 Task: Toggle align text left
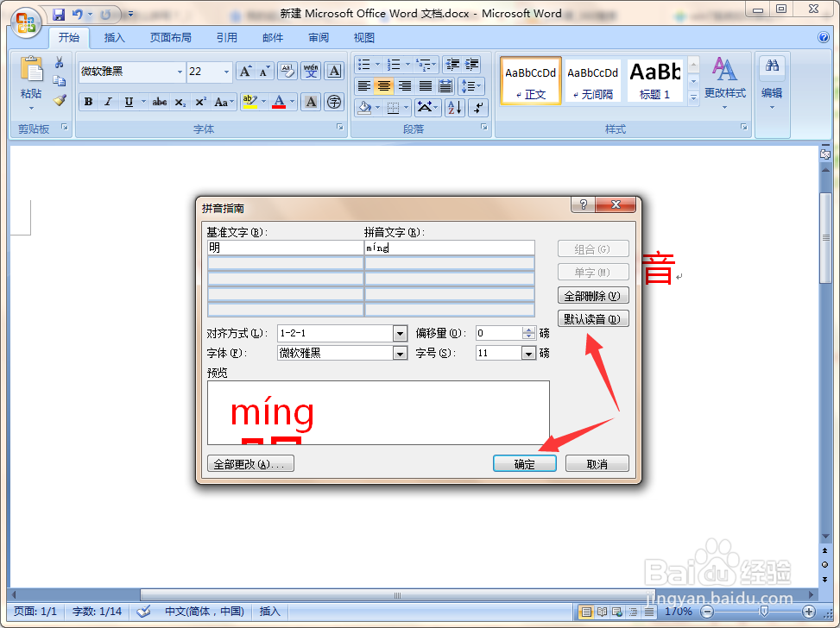pos(364,85)
